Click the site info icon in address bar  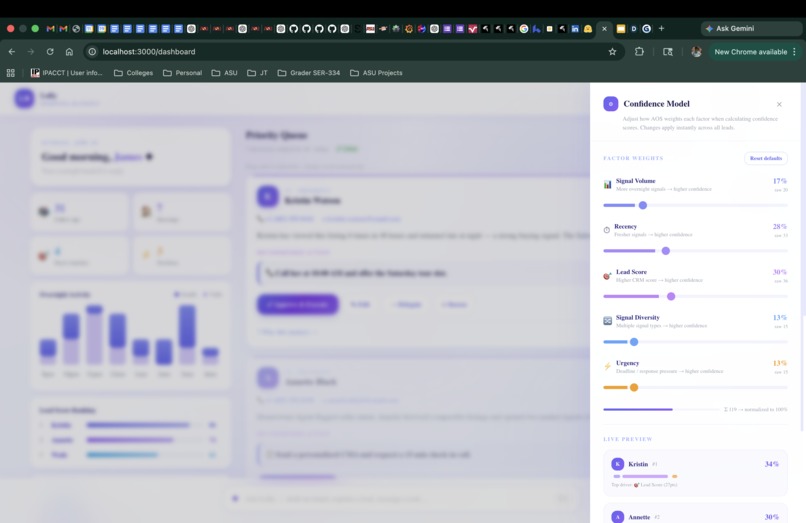click(x=92, y=52)
